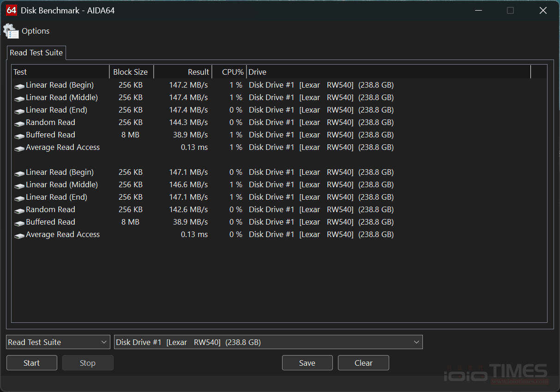Viewport: 560px width, 392px height.
Task: Click disk icon of first Linear Read (Middle) row
Action: click(x=19, y=99)
